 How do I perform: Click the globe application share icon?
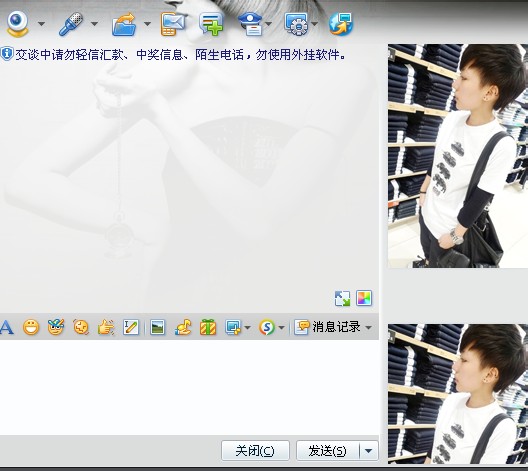(x=340, y=24)
